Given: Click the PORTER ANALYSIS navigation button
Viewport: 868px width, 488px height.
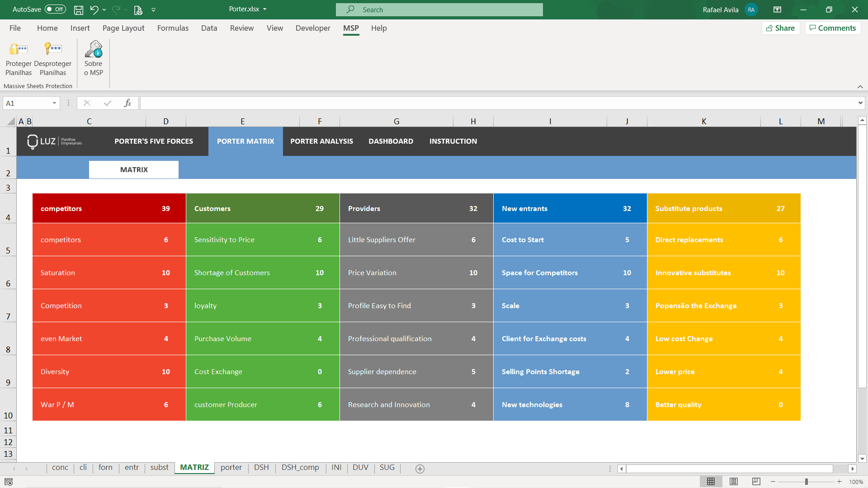Looking at the screenshot, I should pos(321,141).
